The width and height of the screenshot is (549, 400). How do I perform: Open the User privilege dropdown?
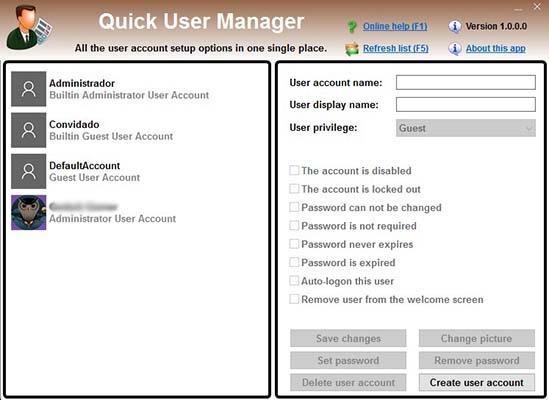pyautogui.click(x=466, y=128)
